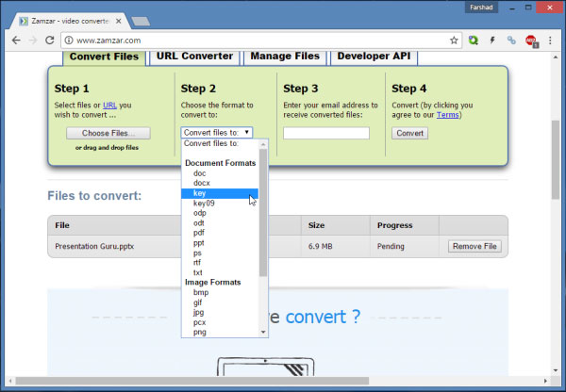Follow the URL link in Step 1
Screen dimensions: 566x392
(109, 106)
